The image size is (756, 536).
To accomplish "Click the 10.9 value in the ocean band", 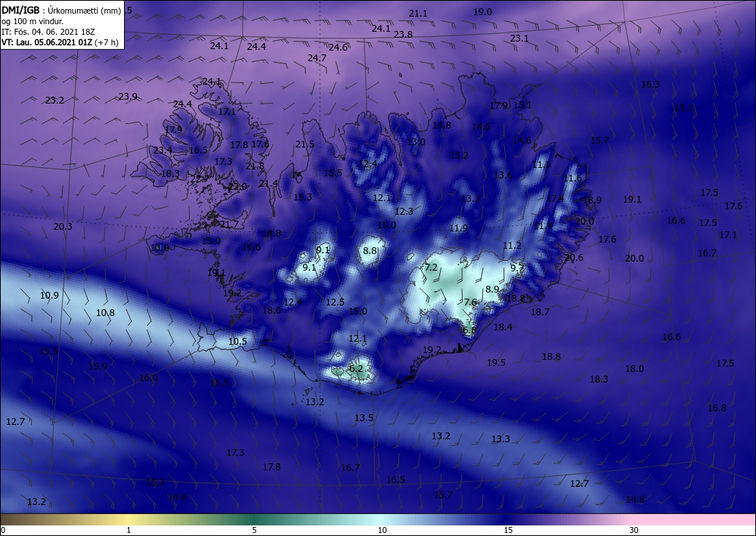I will [49, 296].
